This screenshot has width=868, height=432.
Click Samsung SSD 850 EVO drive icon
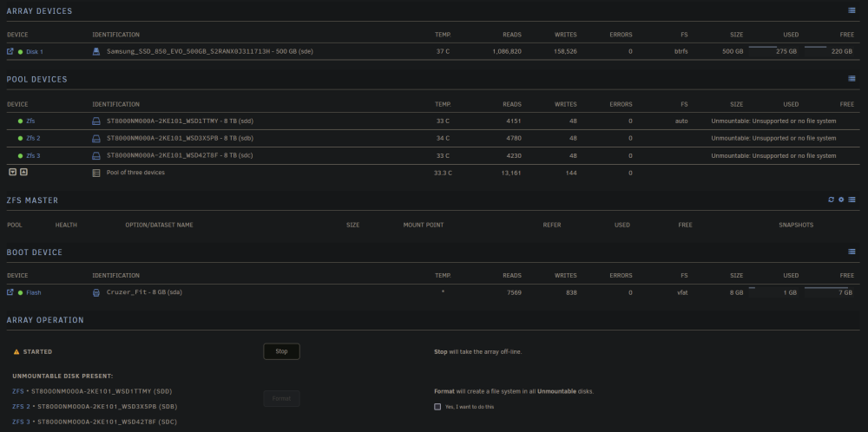tap(96, 51)
